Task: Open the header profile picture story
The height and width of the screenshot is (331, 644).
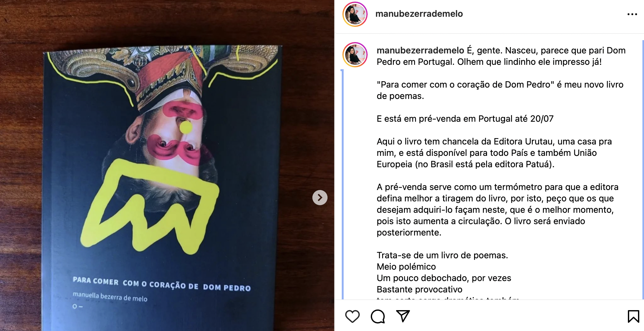Action: 355,14
